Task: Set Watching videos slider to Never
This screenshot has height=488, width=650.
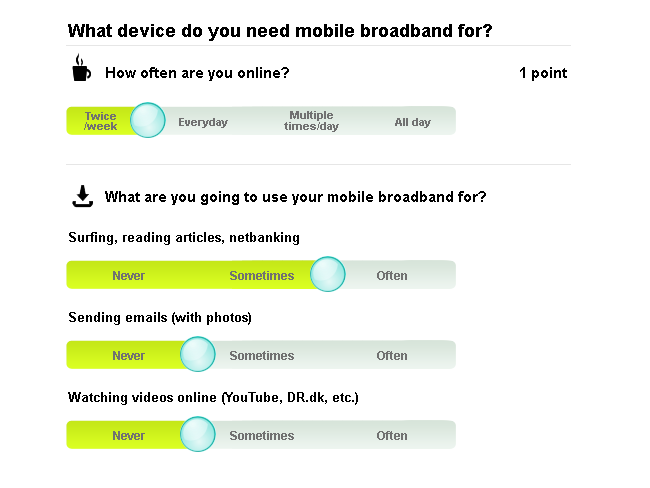Action: pos(128,435)
